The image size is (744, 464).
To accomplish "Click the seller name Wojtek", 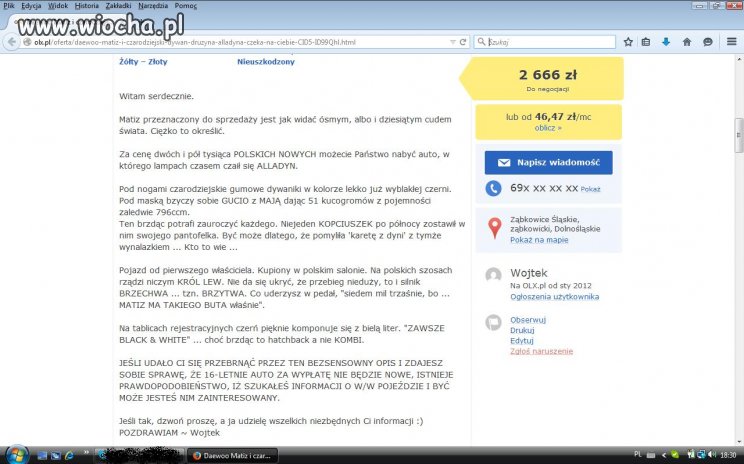I will 529,273.
